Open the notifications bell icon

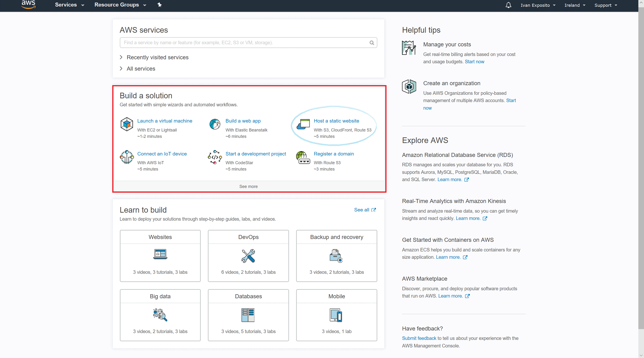(508, 5)
